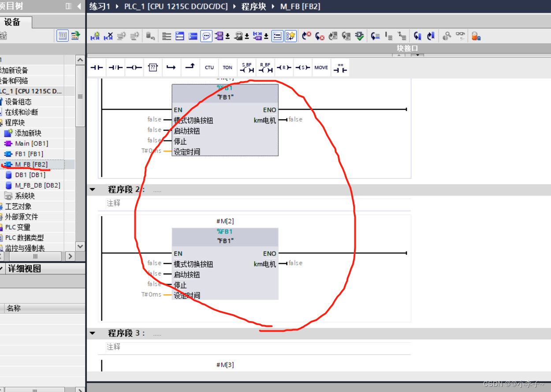The image size is (551, 392).
Task: Click the Main [OB1] block icon
Action: (x=8, y=144)
